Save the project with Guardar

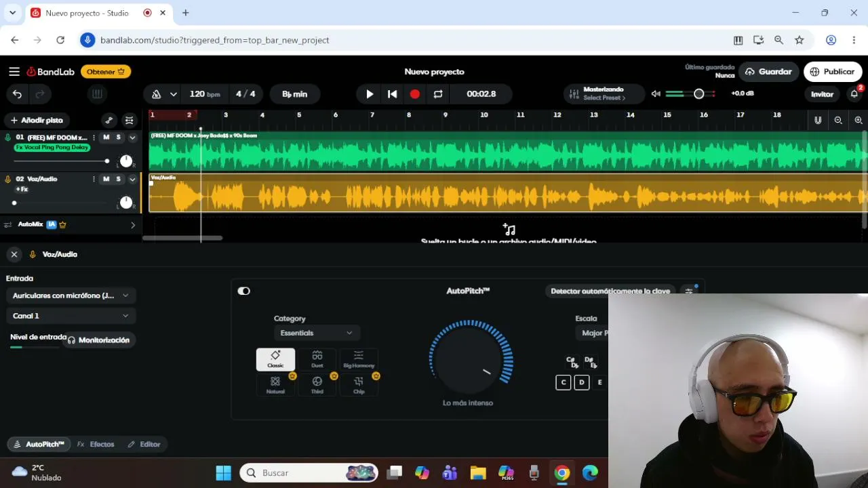pos(768,72)
